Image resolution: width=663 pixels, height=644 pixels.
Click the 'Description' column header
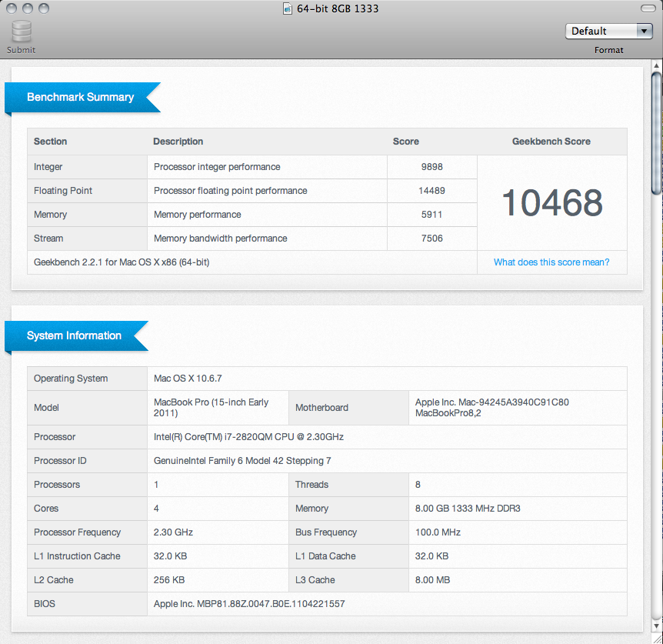click(x=178, y=142)
